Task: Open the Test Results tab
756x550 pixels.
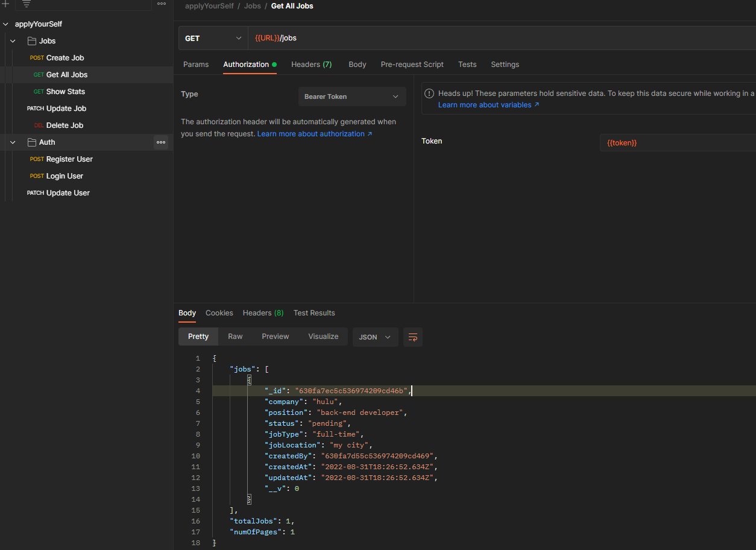Action: 314,312
